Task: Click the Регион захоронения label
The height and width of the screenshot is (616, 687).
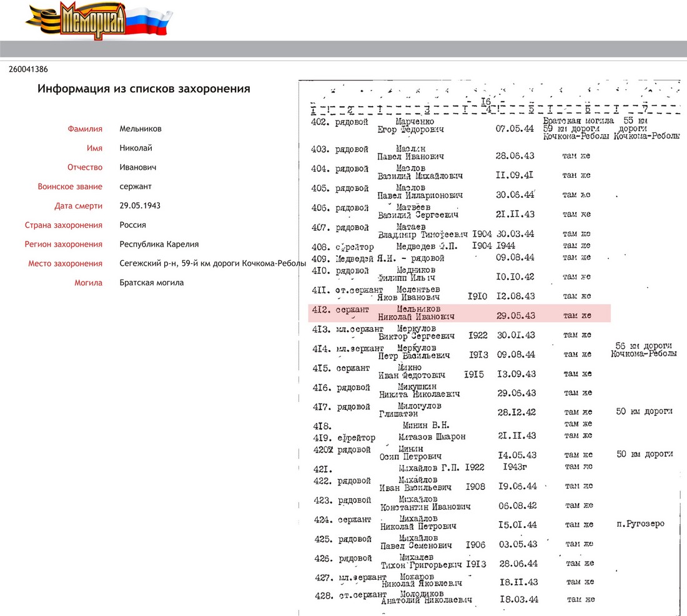Action: 64,244
